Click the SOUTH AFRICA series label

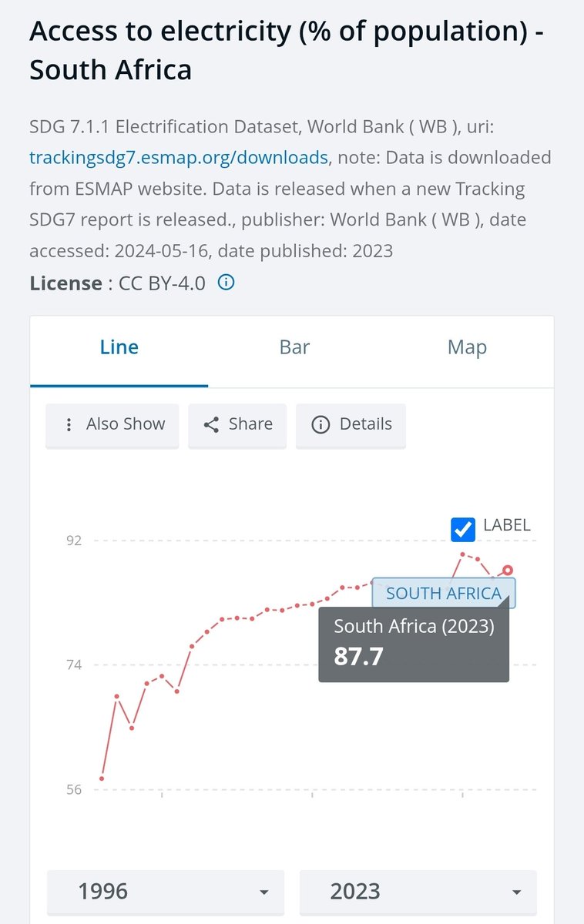click(x=444, y=593)
